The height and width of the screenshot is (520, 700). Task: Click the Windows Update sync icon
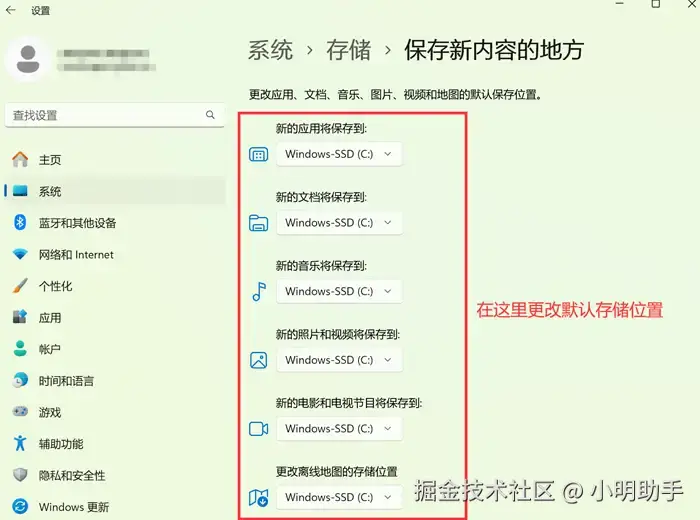[x=20, y=507]
